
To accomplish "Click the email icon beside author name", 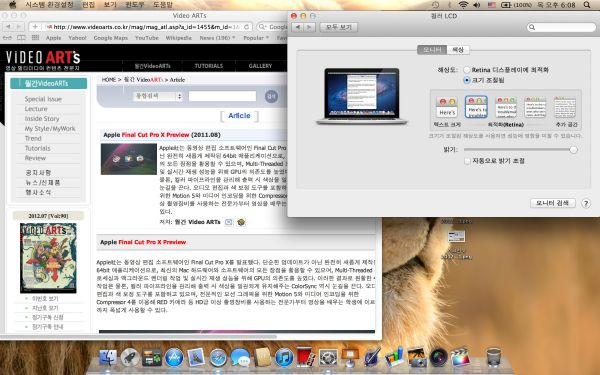I will click(x=229, y=222).
